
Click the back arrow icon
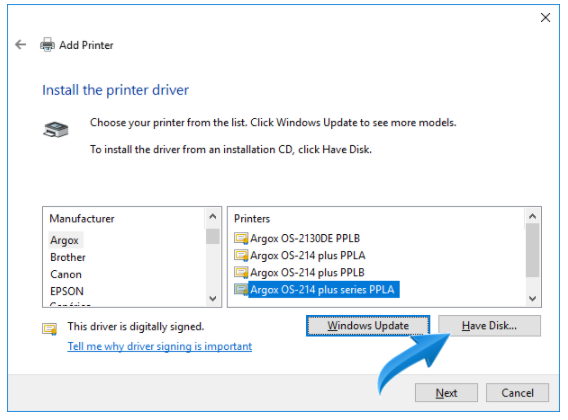tap(21, 45)
